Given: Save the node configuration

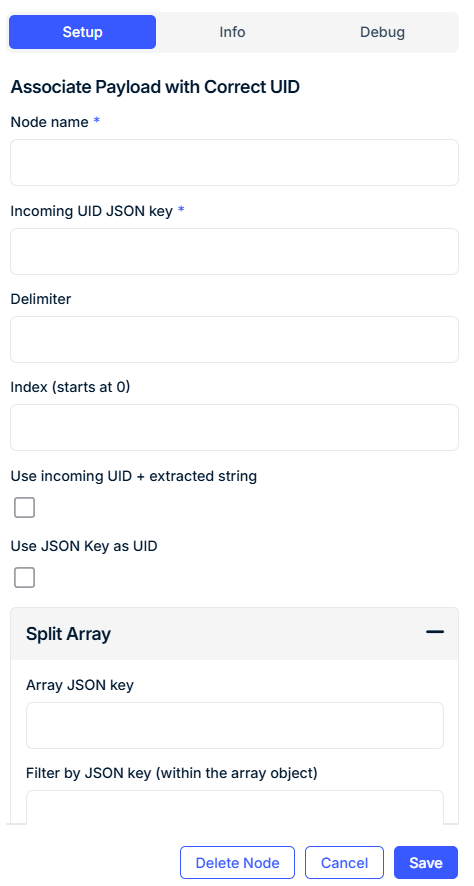Looking at the screenshot, I should pyautogui.click(x=426, y=863).
